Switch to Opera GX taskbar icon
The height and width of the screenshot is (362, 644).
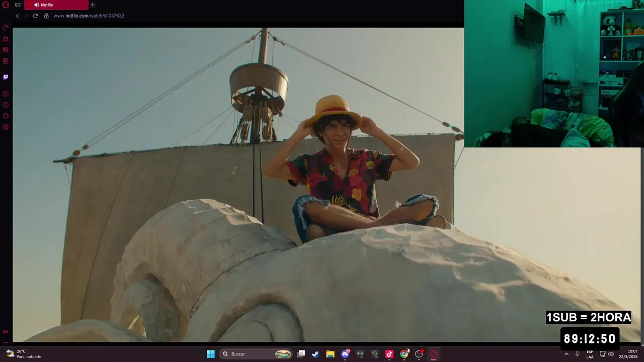(x=434, y=354)
